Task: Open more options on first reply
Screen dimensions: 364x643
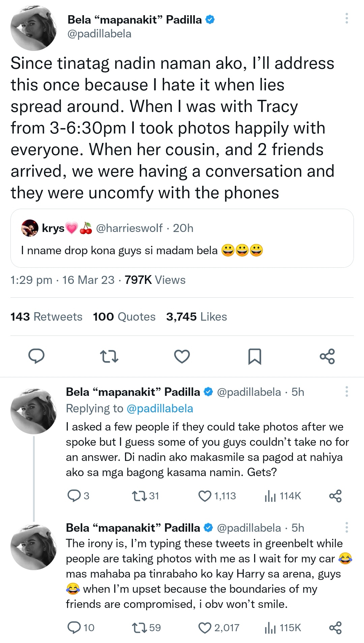Action: [x=346, y=392]
